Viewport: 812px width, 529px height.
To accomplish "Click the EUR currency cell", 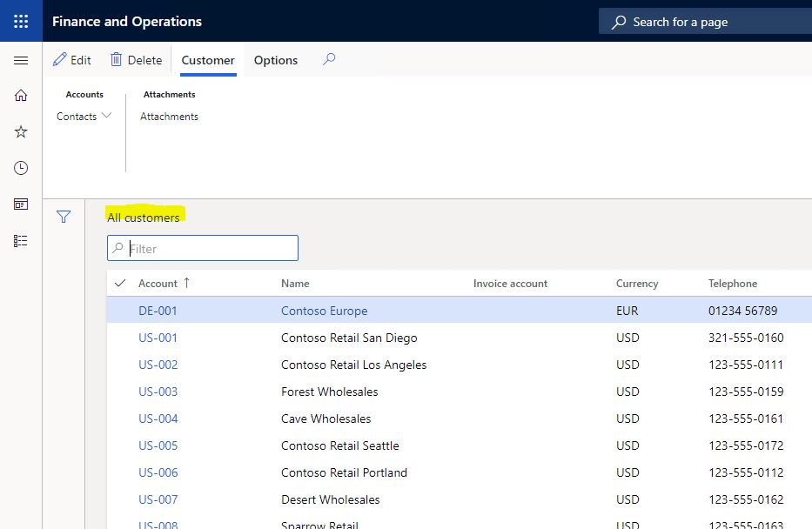I will point(627,311).
